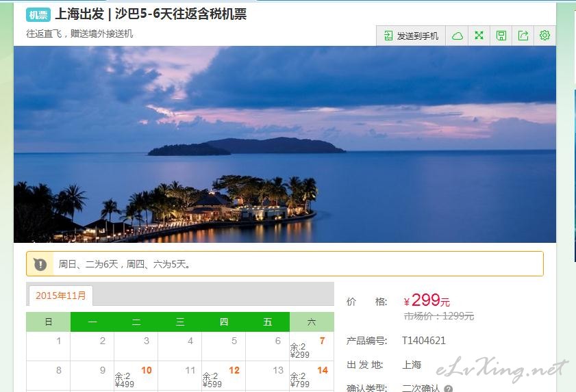
Task: Click the exclamation notice icon
Action: [x=40, y=264]
